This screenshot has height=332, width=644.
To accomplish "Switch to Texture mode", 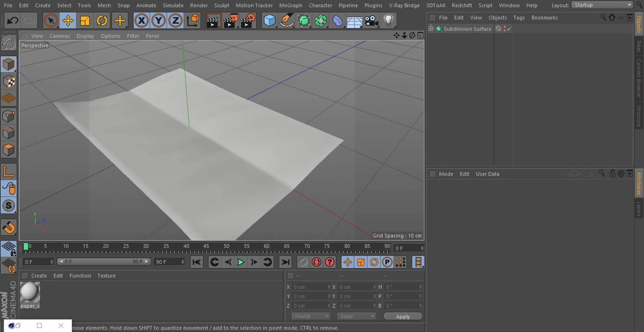I will 8,81.
